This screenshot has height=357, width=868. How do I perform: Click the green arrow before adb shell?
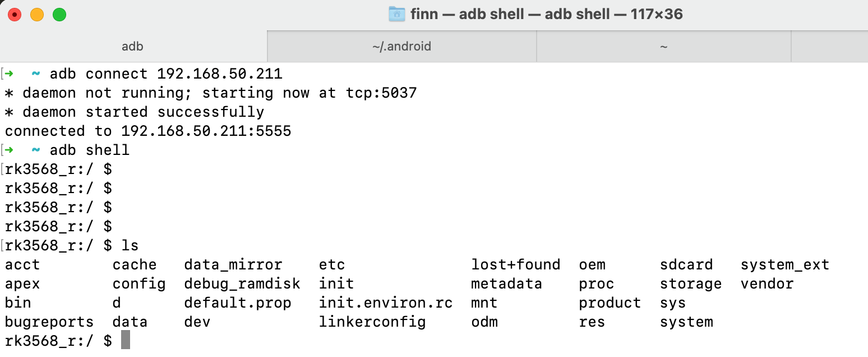pyautogui.click(x=10, y=150)
